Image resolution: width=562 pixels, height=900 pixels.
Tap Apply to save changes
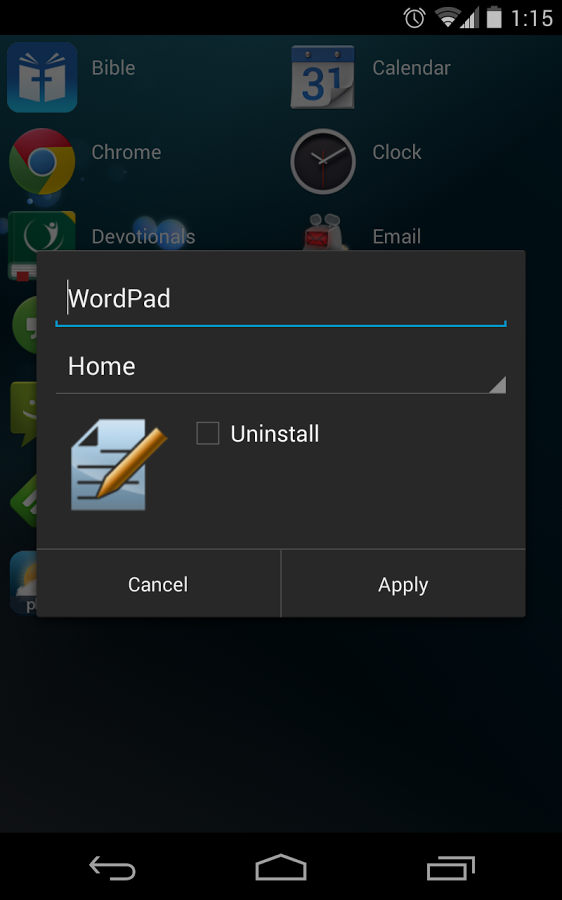403,584
